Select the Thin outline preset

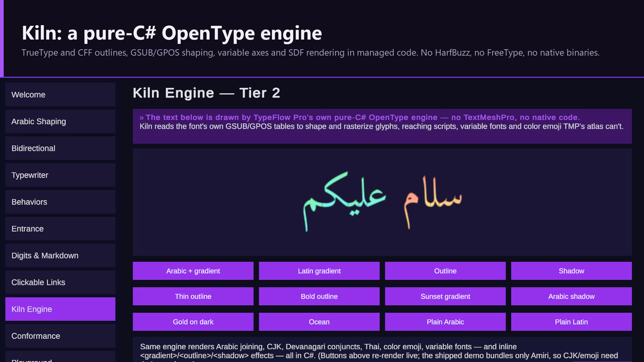pos(193,296)
